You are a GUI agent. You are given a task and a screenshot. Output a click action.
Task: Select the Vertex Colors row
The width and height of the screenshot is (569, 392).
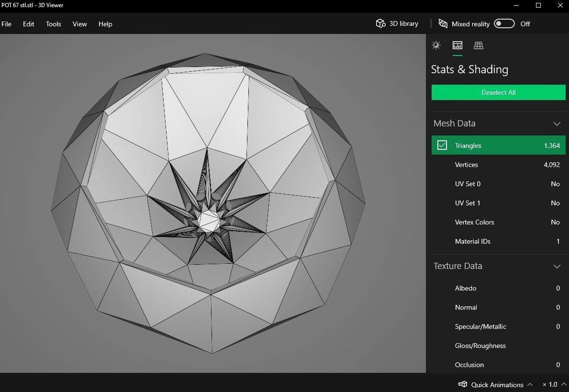point(498,222)
